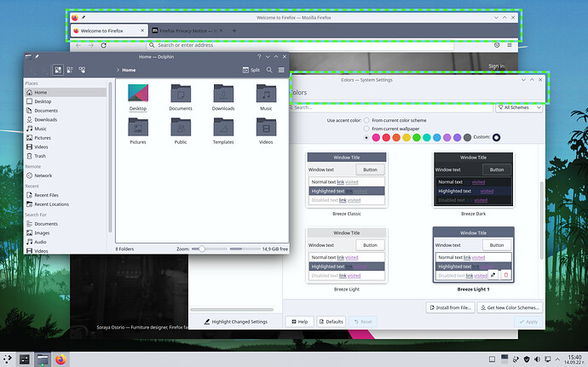
Task: Click Sign in on Firefox page
Action: point(496,66)
